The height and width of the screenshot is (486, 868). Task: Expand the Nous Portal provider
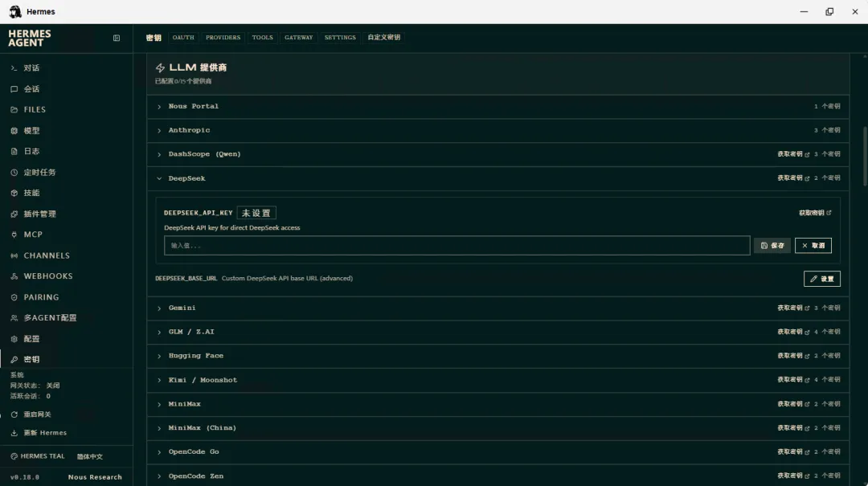(497, 106)
